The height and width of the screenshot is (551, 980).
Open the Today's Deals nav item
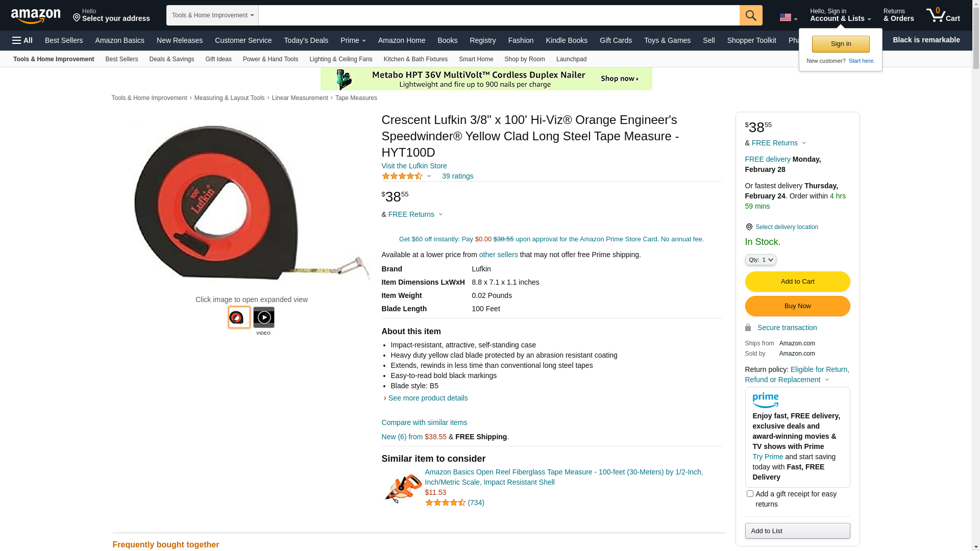[306, 40]
